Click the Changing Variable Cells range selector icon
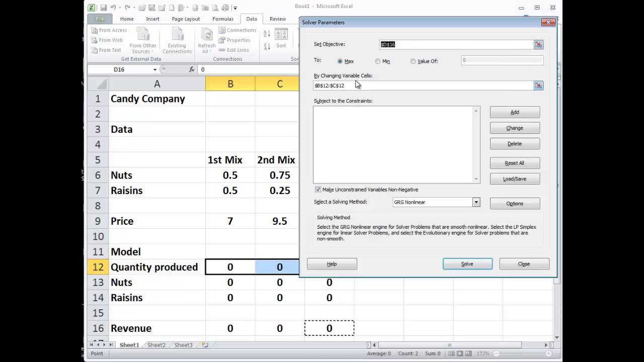The height and width of the screenshot is (362, 644). click(x=538, y=85)
